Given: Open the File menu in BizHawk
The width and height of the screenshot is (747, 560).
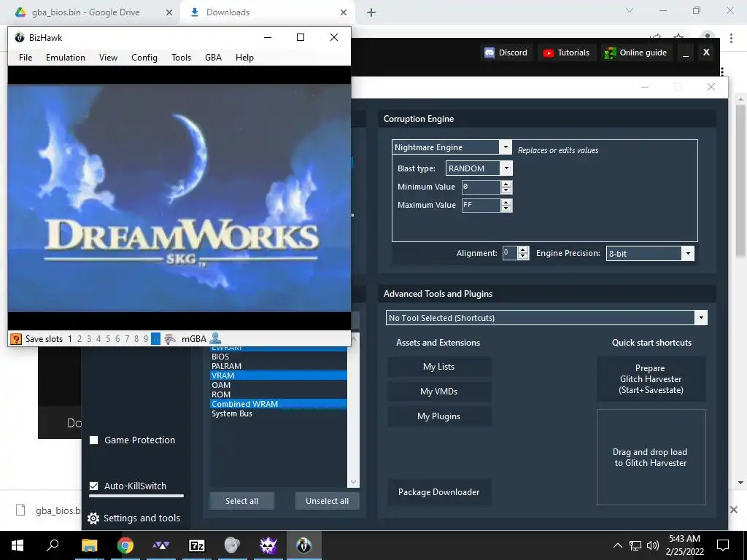Looking at the screenshot, I should [x=26, y=58].
